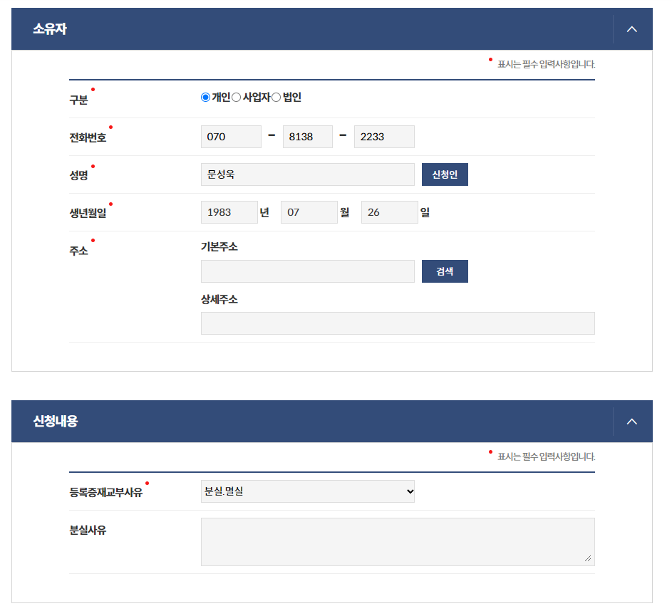Collapse the 소유자 section using its chevron icon
Viewport: 672px width, 616px height.
tap(631, 28)
